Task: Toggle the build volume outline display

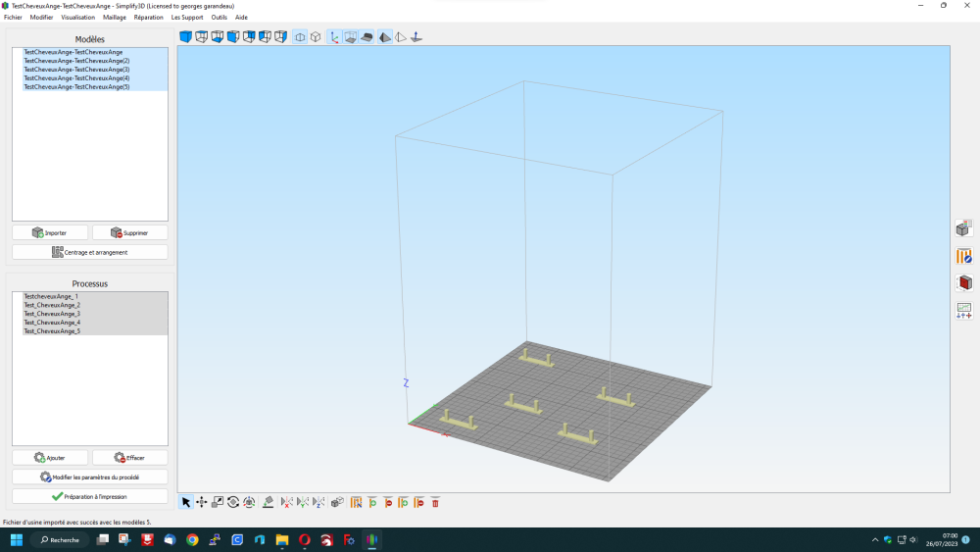Action: click(x=351, y=37)
